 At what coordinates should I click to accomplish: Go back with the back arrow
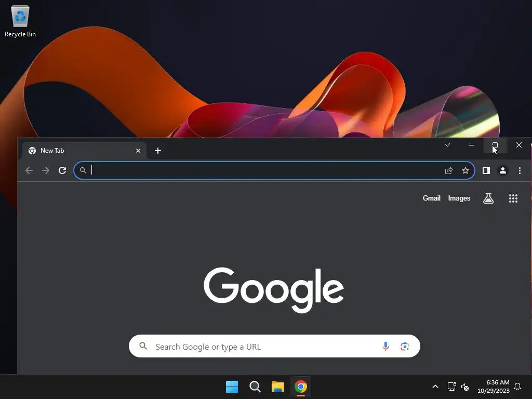(x=29, y=170)
